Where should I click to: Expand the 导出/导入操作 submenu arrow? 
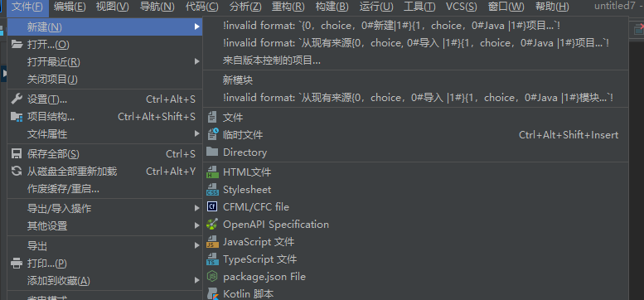[197, 209]
